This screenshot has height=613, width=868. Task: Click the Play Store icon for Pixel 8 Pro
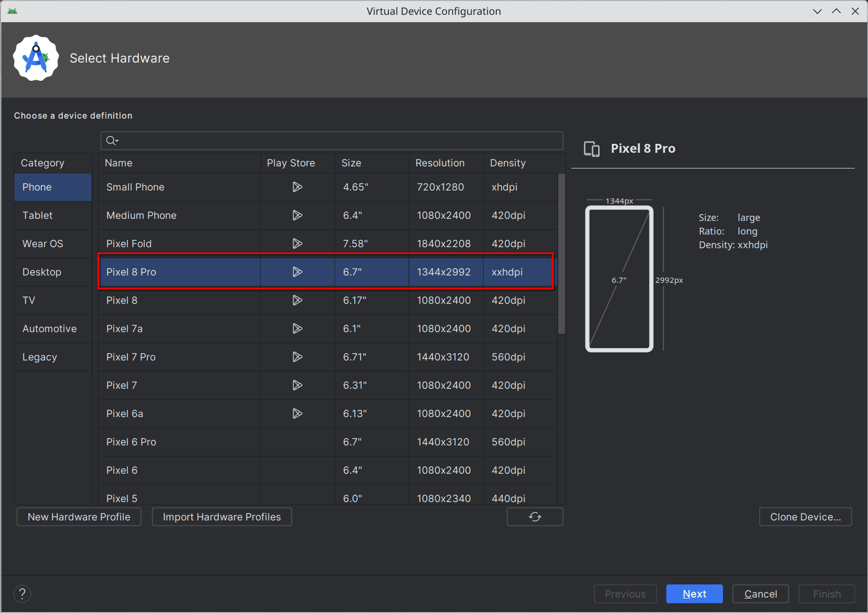click(297, 272)
